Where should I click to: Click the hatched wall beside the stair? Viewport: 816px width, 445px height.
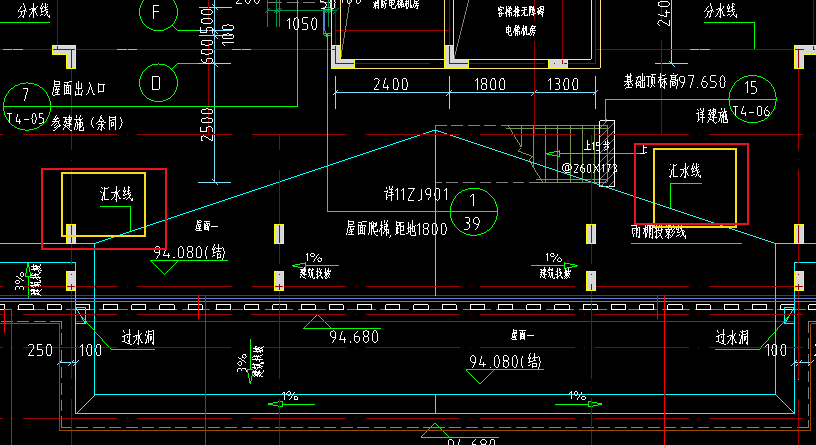point(607,153)
